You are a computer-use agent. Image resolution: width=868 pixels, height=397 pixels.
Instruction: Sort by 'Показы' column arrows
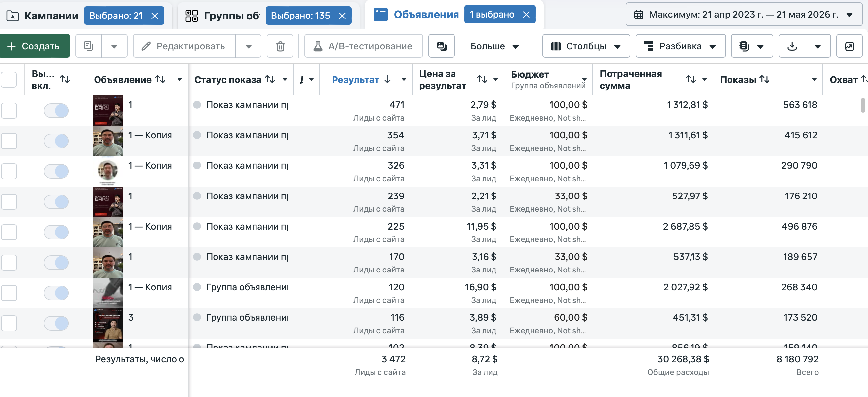pos(765,79)
